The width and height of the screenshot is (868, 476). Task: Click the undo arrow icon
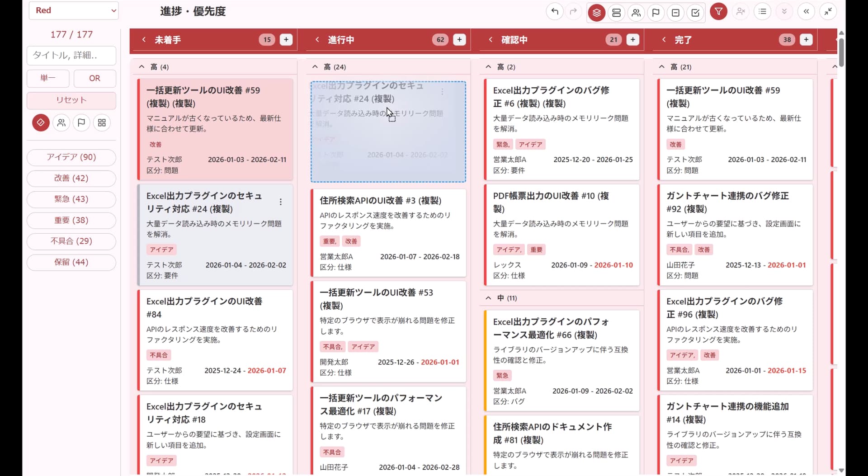click(x=555, y=12)
